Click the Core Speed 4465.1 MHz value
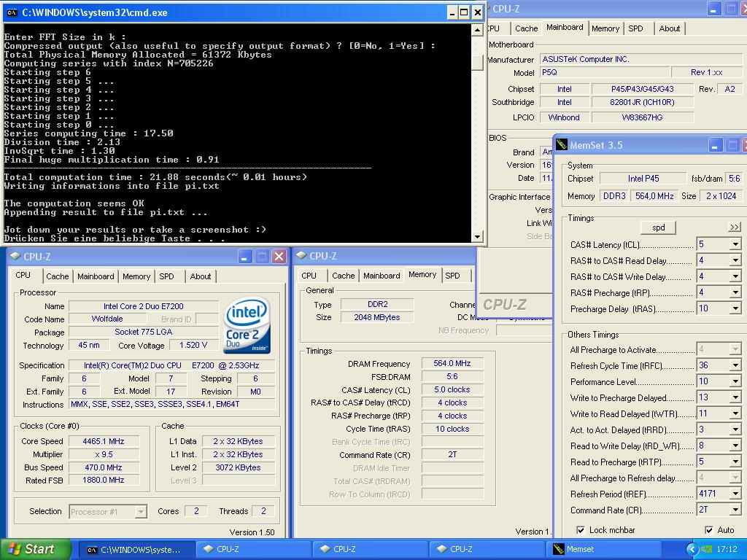The width and height of the screenshot is (747, 560). pyautogui.click(x=104, y=441)
